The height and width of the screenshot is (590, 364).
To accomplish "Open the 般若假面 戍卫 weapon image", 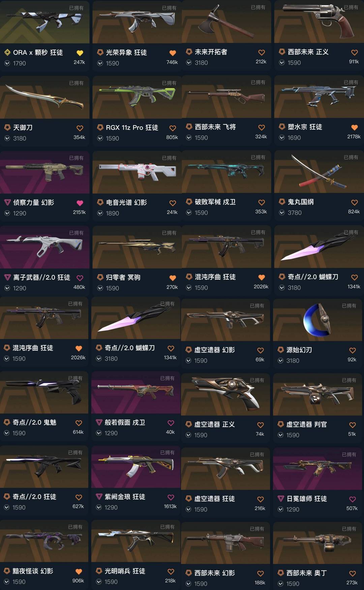I will (135, 392).
